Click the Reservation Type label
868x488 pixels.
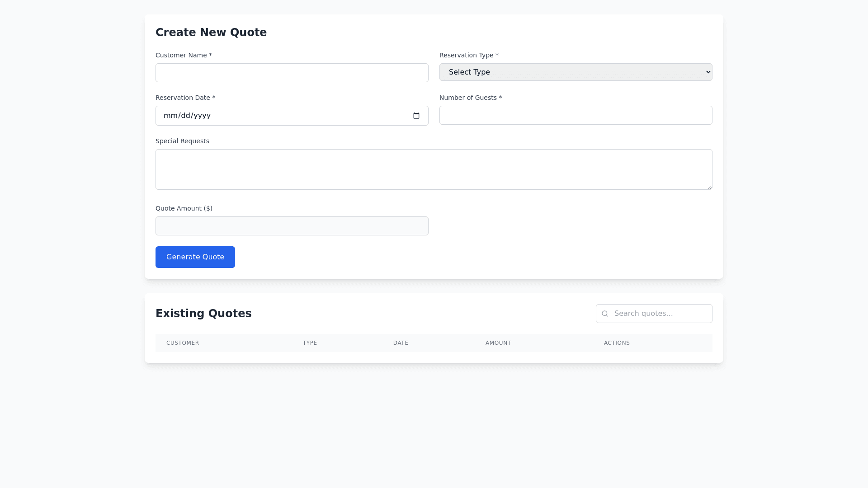[x=469, y=55]
